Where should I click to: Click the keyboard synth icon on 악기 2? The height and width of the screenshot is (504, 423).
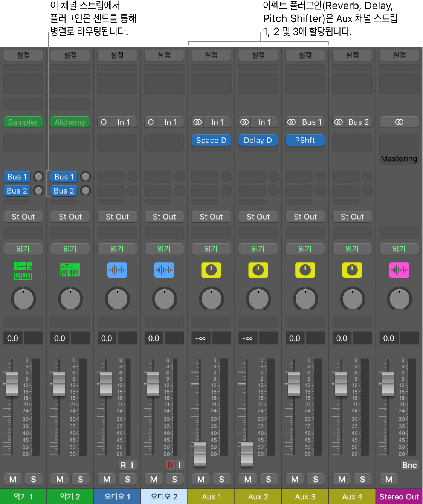pos(70,270)
